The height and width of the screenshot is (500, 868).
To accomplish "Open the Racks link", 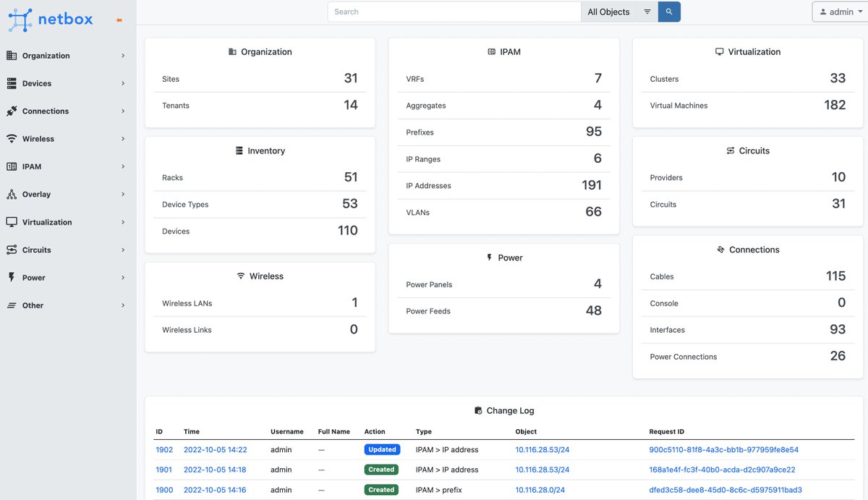I will 172,178.
